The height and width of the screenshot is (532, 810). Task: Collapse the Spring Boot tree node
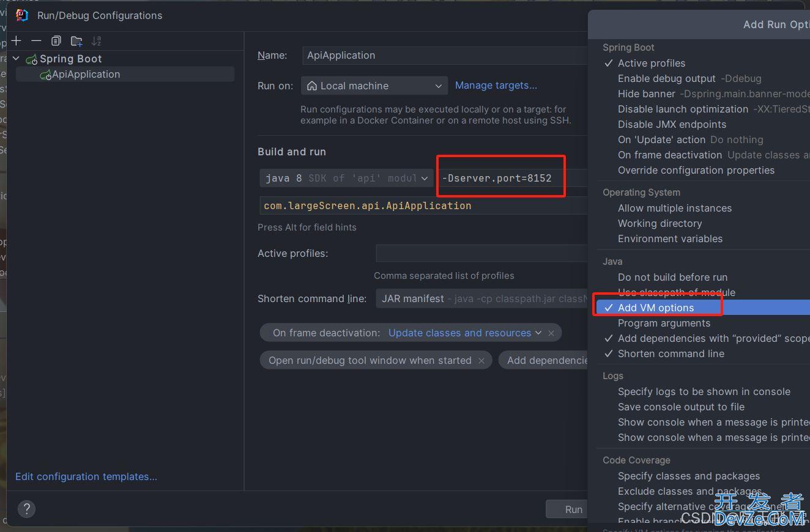pos(17,59)
